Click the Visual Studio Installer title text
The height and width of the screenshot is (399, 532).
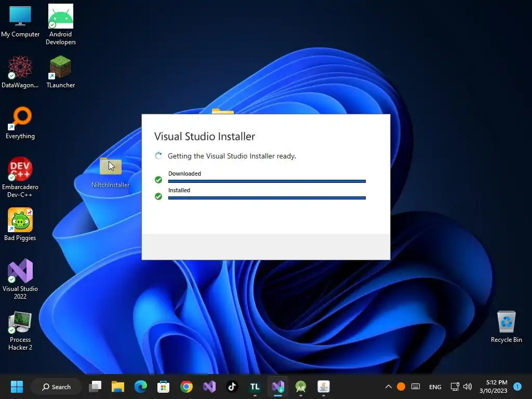tap(205, 137)
